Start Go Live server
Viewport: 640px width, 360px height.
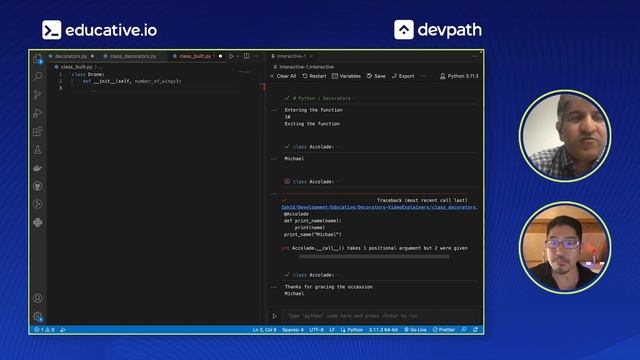click(415, 330)
